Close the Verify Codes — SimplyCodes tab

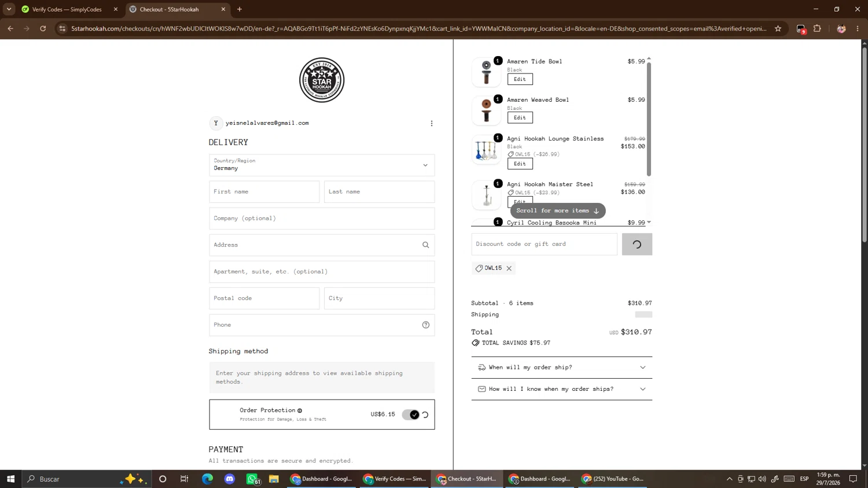(116, 9)
